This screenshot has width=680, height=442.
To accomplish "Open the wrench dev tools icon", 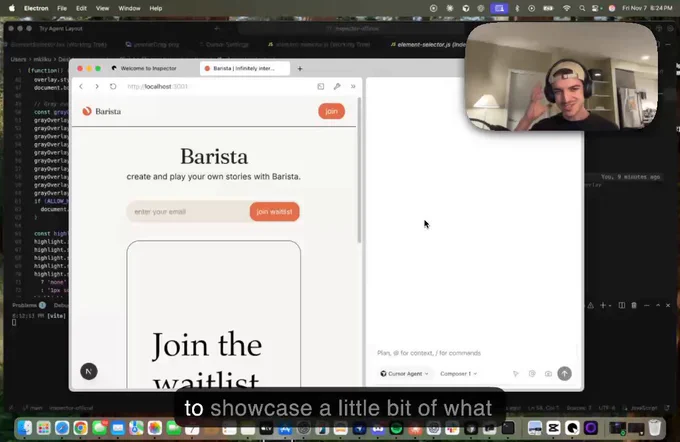I will click(337, 87).
